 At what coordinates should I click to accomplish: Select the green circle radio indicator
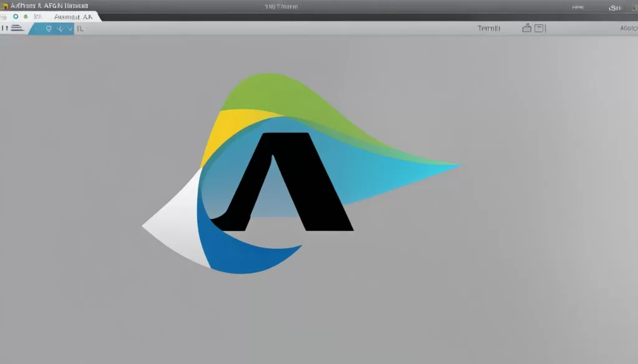coord(16,17)
